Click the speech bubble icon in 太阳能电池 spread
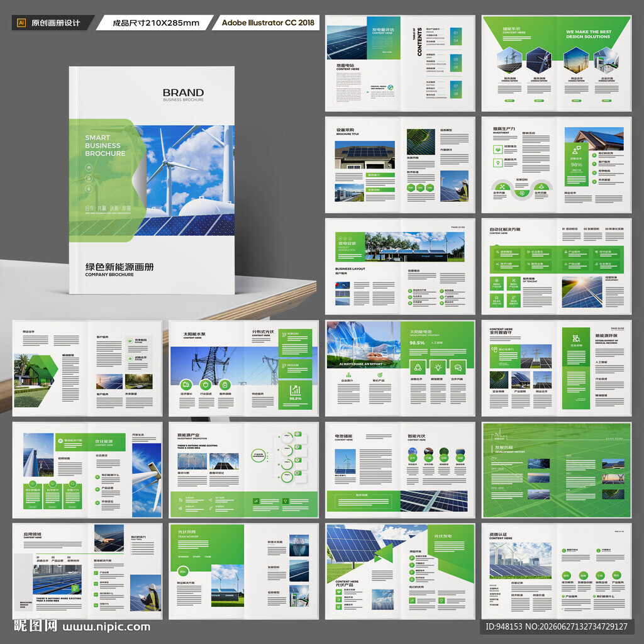 tap(458, 367)
